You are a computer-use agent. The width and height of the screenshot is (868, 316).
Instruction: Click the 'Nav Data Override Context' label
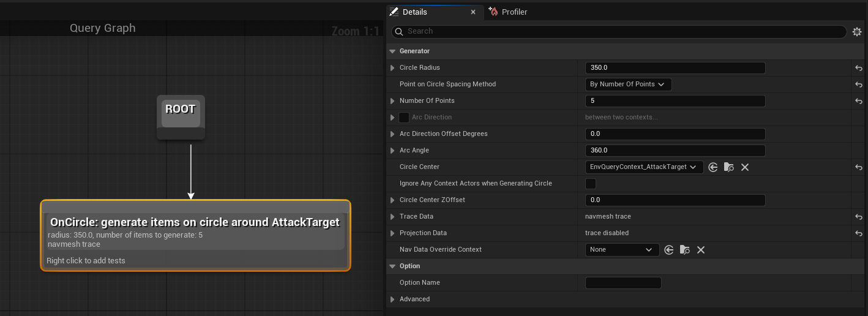click(441, 250)
